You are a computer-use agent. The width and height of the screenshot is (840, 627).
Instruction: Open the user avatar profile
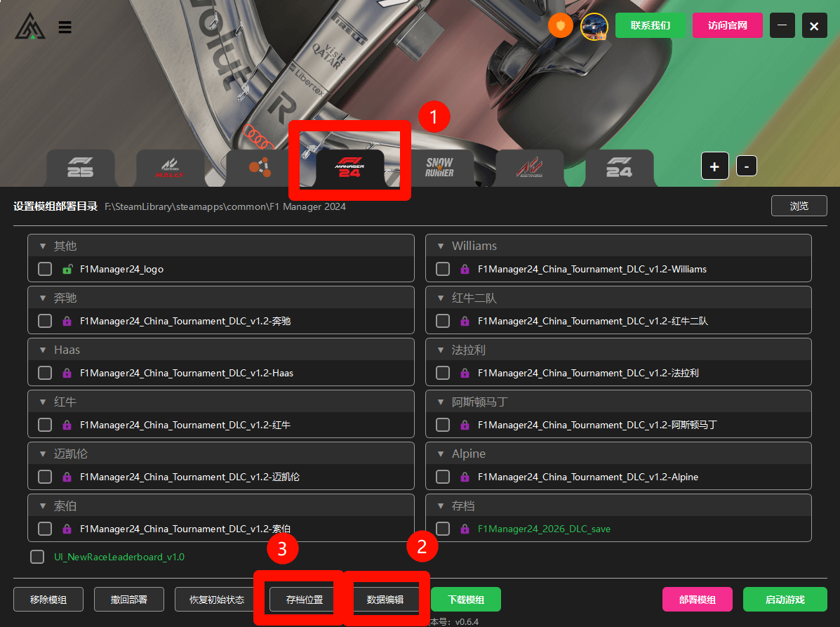click(x=594, y=26)
